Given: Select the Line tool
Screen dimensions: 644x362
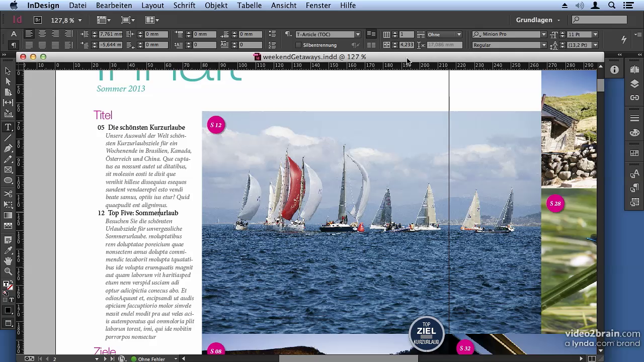Looking at the screenshot, I should 8,138.
